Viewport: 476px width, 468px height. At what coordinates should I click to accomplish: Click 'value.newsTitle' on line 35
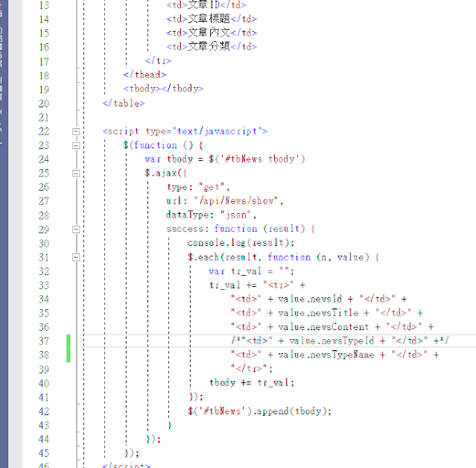318,313
